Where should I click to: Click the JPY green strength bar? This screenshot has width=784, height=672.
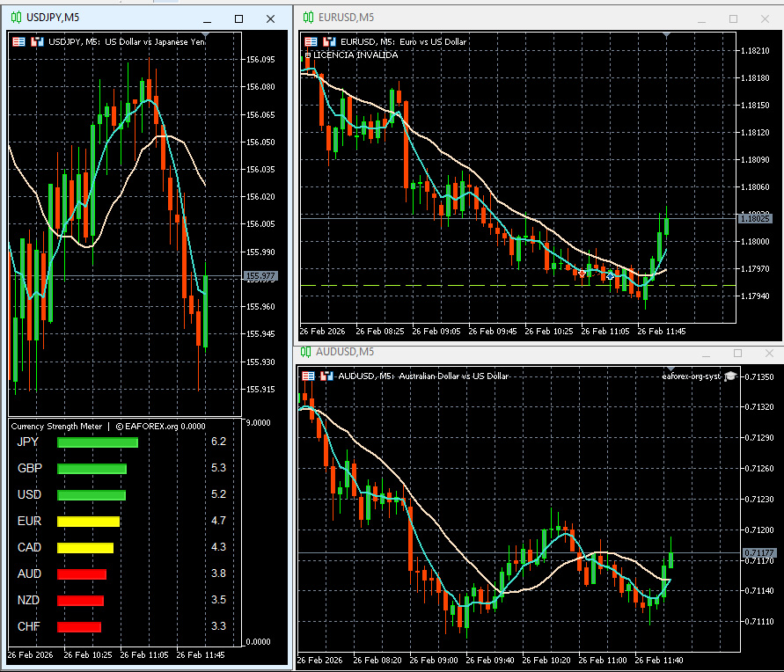[98, 442]
